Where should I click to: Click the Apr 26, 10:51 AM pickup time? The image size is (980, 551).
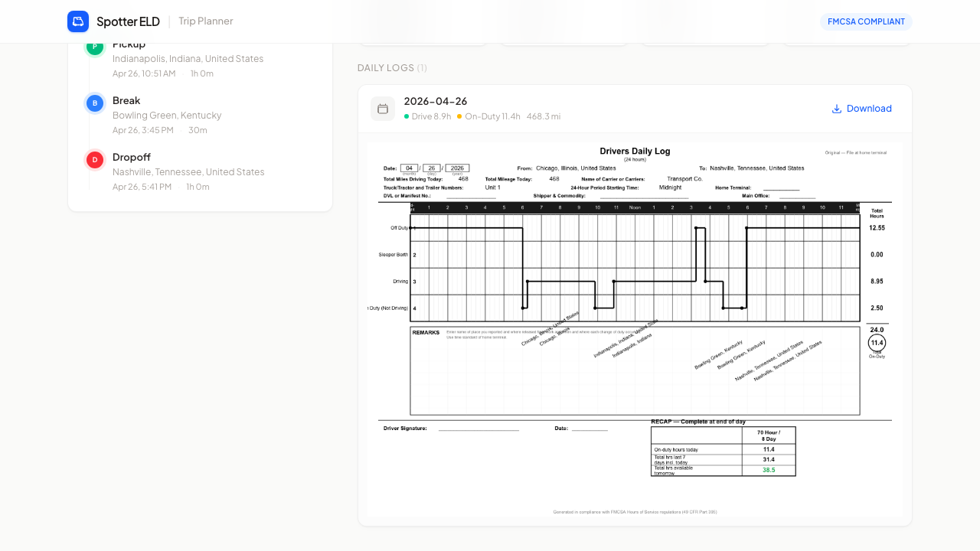[144, 73]
